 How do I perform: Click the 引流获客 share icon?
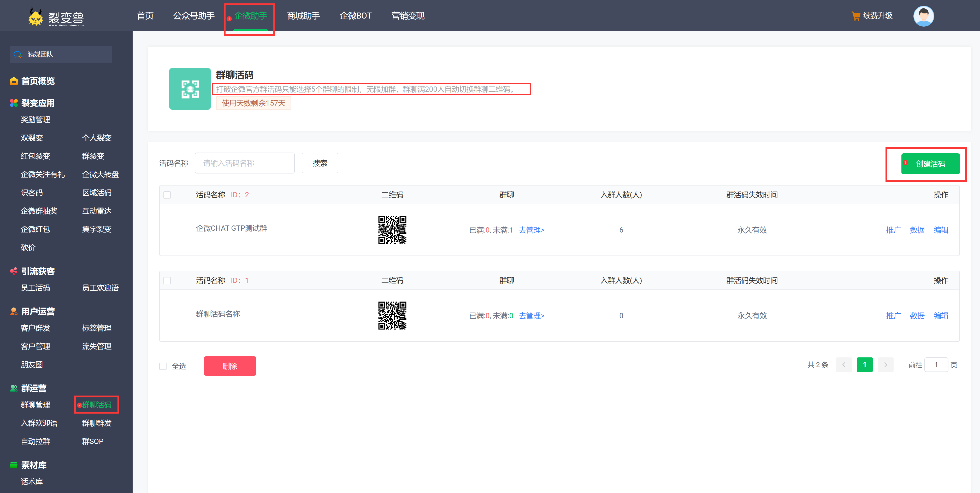14,271
